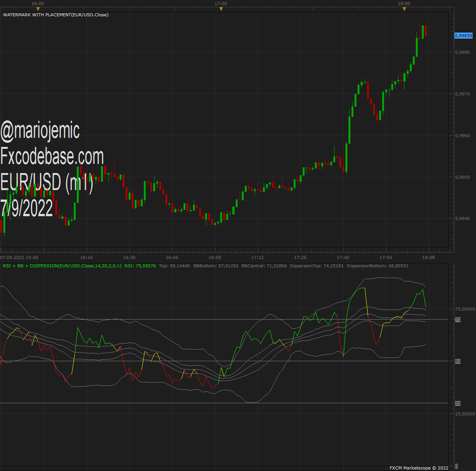Screen dimensions: 476x471
Task: Click the Top: 85,14440 value readout
Action: [x=174, y=266]
